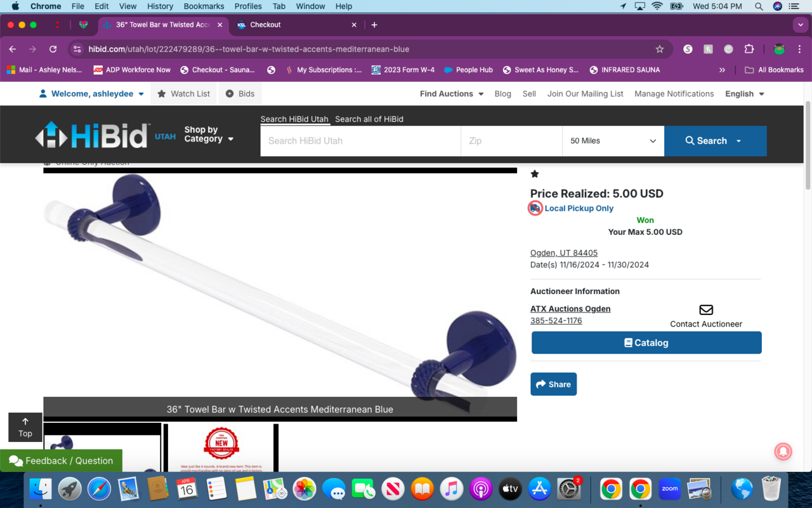Reload the page in Chrome
Viewport: 812px width, 508px height.
pos(53,49)
